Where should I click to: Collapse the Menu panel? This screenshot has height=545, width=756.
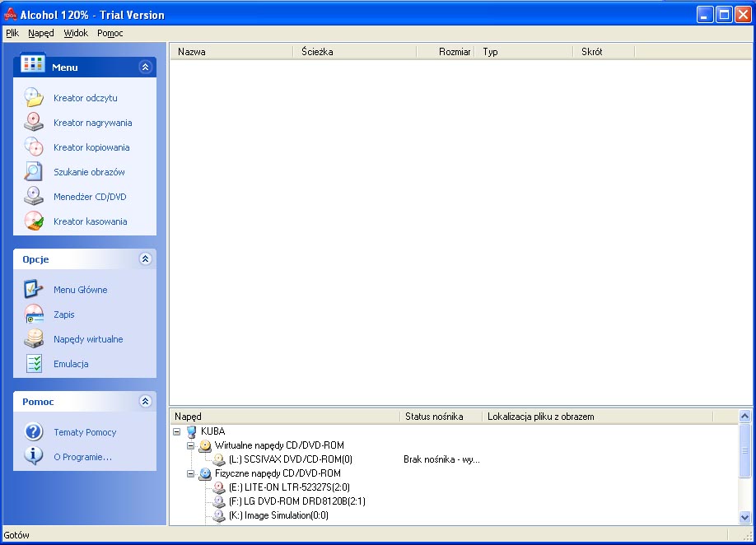[x=145, y=67]
